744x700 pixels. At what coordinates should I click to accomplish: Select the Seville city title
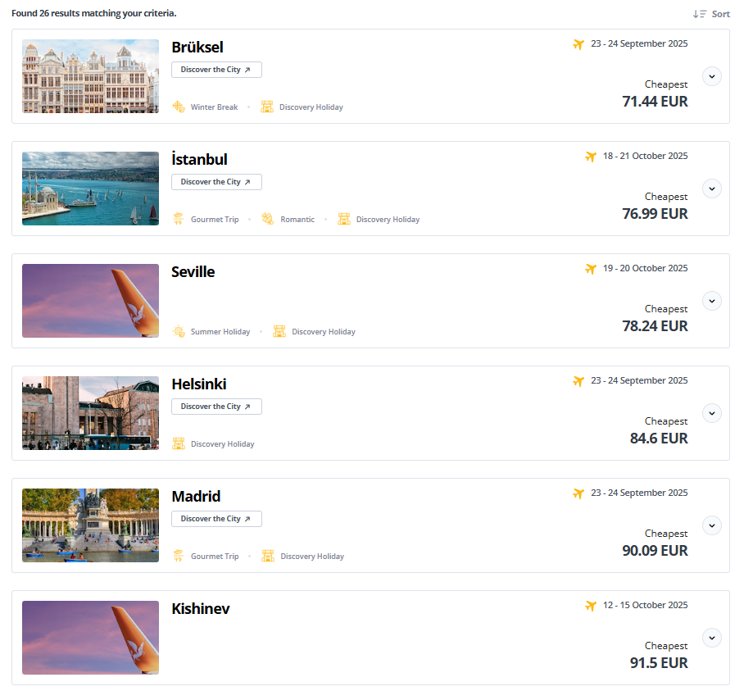(193, 272)
